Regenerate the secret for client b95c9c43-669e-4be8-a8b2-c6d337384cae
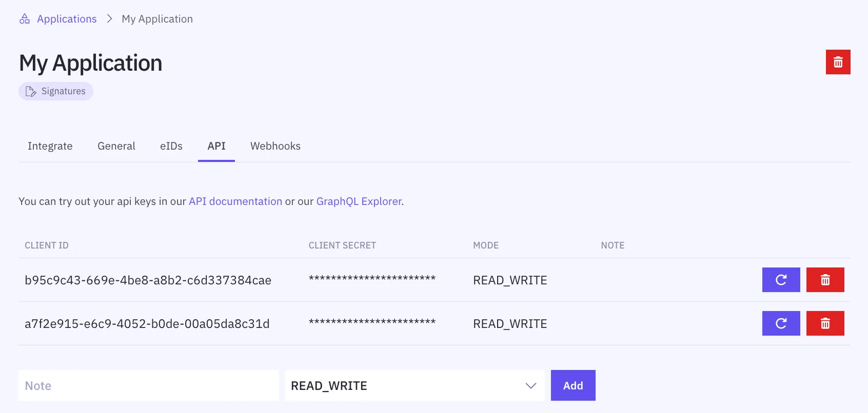Viewport: 868px width, 413px height. [x=781, y=280]
